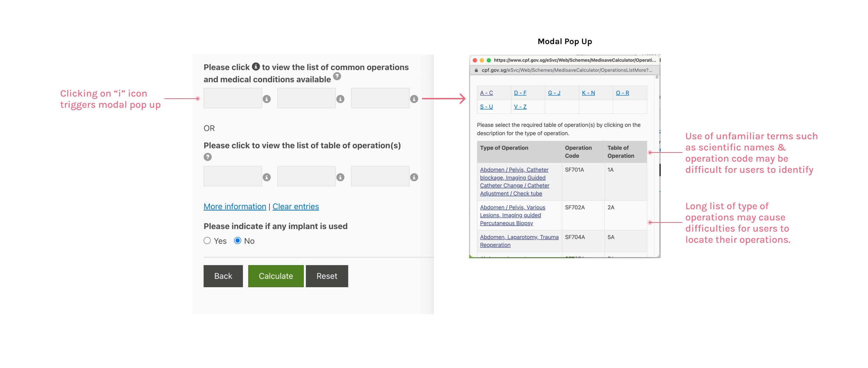Click third common operations input field
Image resolution: width=868 pixels, height=368 pixels.
click(x=380, y=98)
